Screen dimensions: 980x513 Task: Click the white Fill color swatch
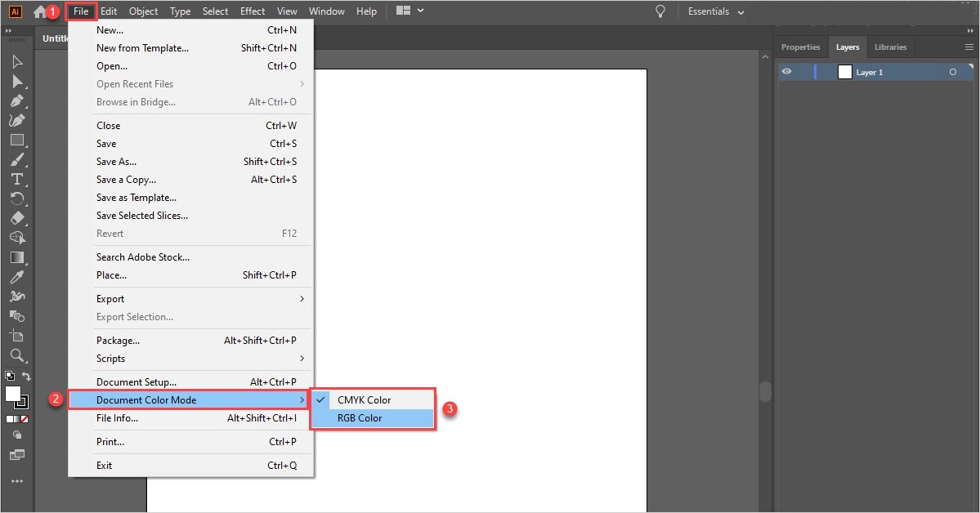(13, 394)
